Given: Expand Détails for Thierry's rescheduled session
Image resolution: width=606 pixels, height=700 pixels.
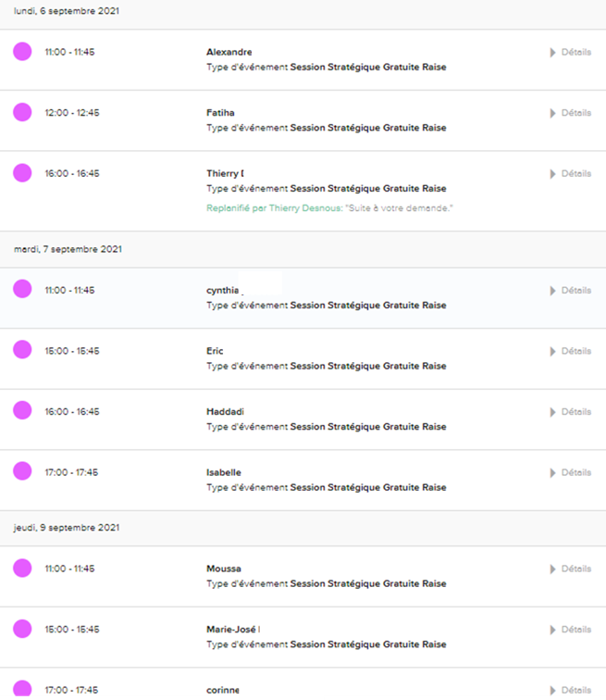Looking at the screenshot, I should click(x=571, y=174).
